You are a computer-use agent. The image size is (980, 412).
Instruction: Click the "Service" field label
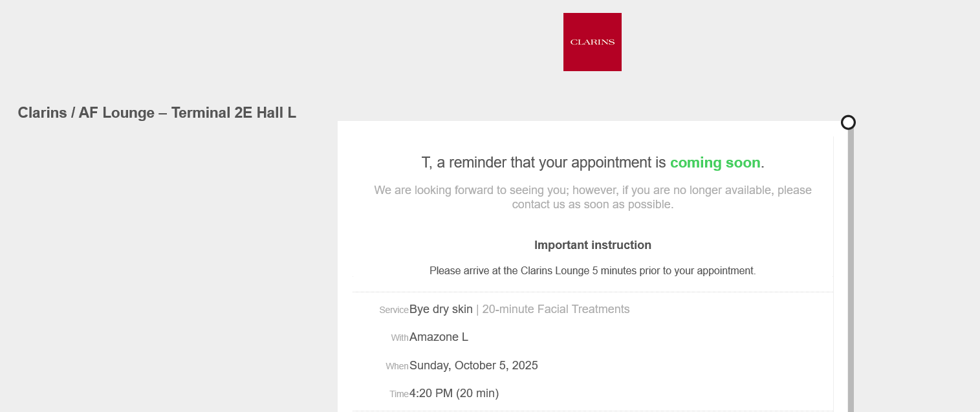(393, 310)
